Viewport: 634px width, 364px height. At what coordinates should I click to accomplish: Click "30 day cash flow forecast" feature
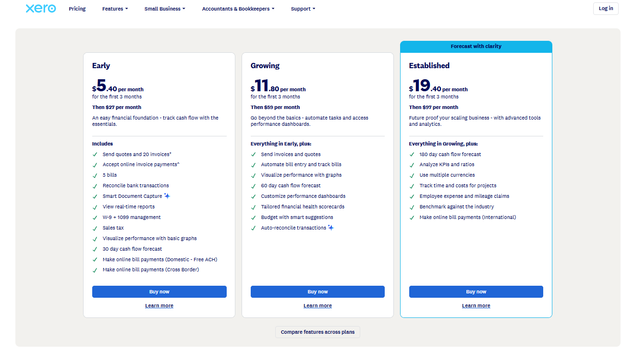(133, 249)
